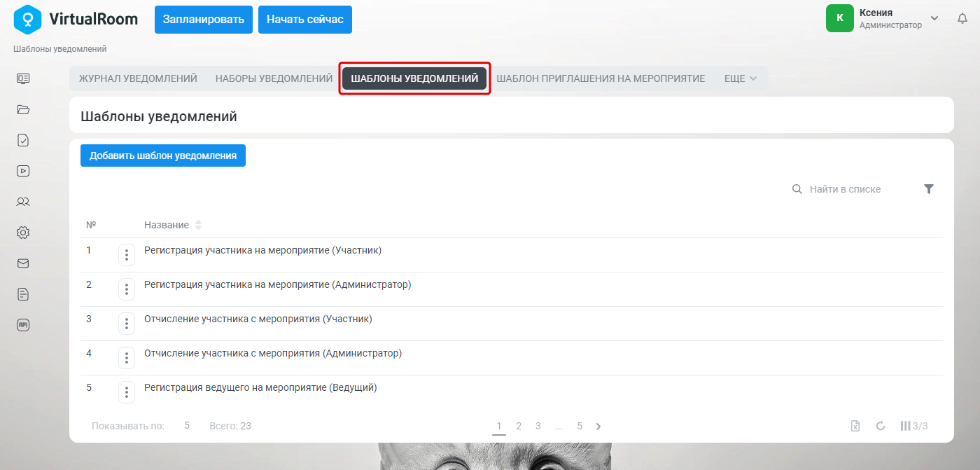
Task: Open the API sidebar icon
Action: coord(23,325)
